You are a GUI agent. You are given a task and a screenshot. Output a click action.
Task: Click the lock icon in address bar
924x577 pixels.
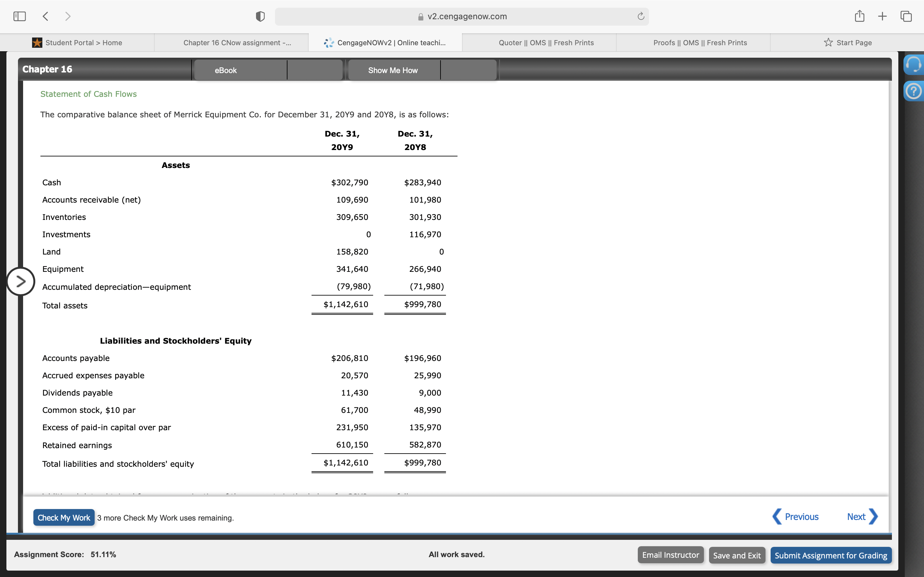click(420, 16)
